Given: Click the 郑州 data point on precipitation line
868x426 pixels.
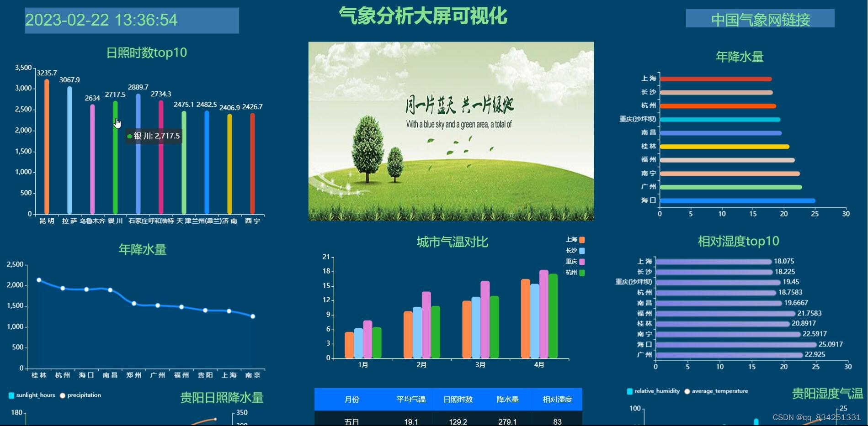Looking at the screenshot, I should tap(134, 304).
